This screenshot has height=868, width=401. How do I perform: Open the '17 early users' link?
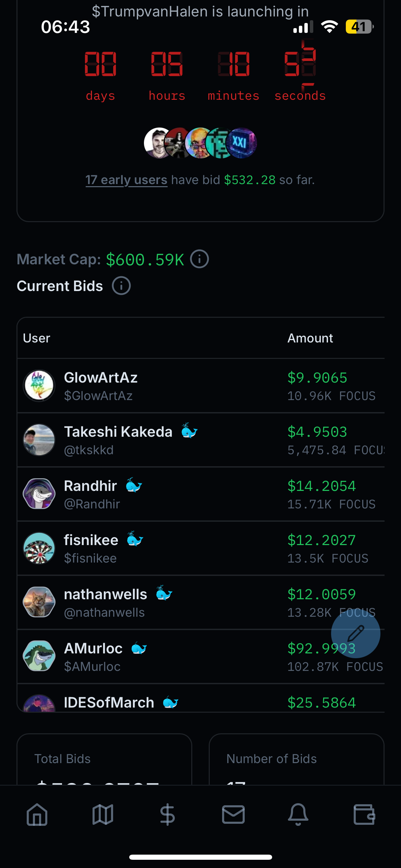(126, 180)
